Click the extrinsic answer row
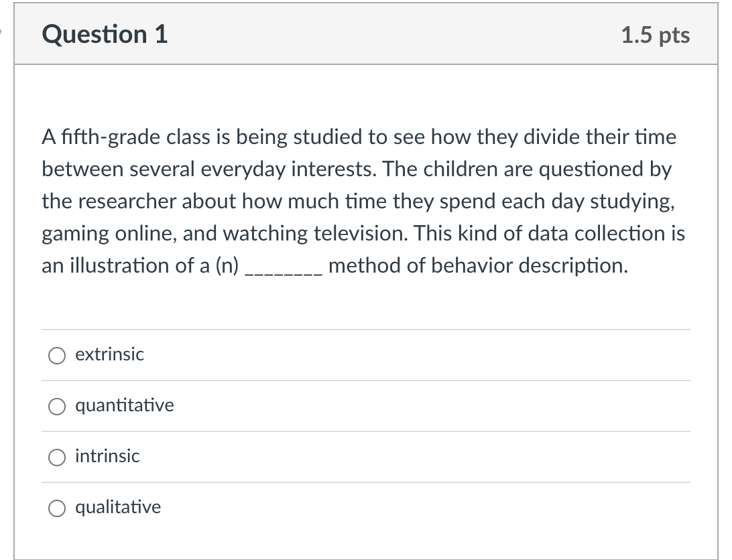Image resolution: width=732 pixels, height=560 pixels. (366, 355)
